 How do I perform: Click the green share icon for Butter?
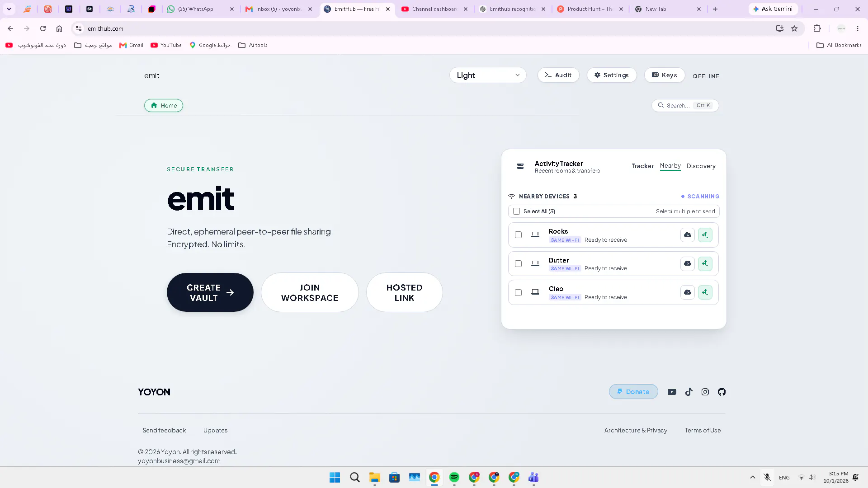[705, 263]
